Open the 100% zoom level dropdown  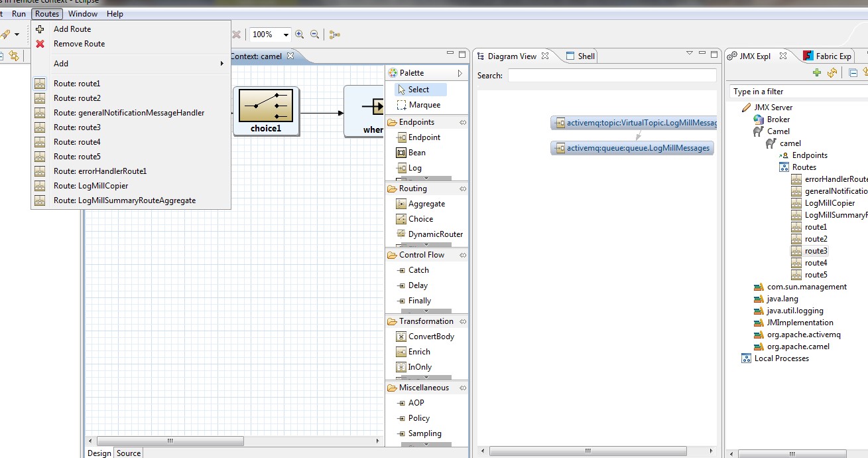pyautogui.click(x=286, y=35)
